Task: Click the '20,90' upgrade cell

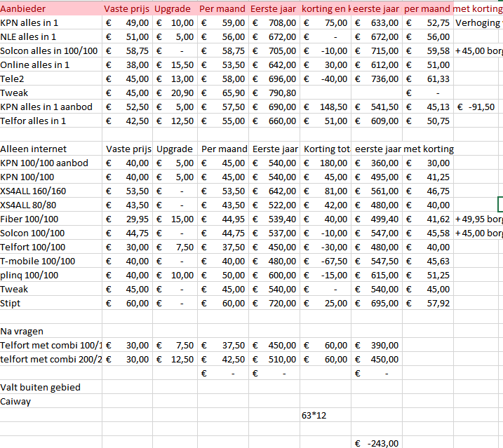Action: (175, 93)
